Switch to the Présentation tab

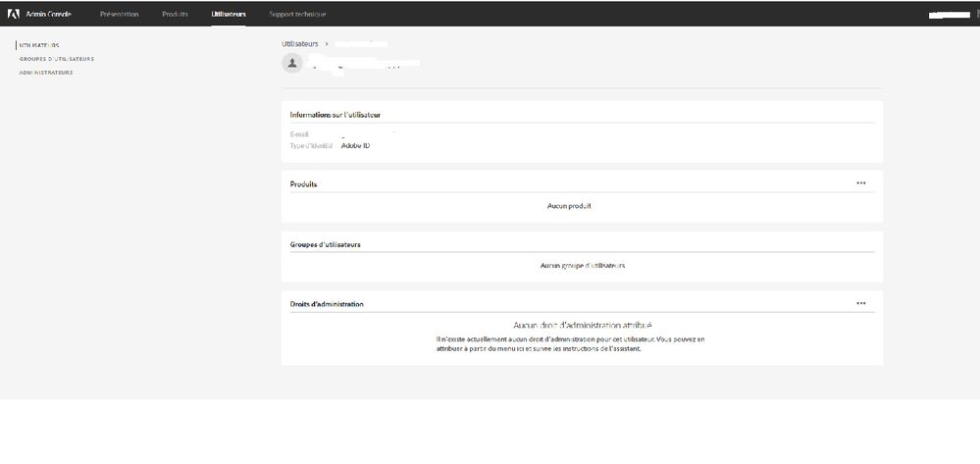click(119, 14)
